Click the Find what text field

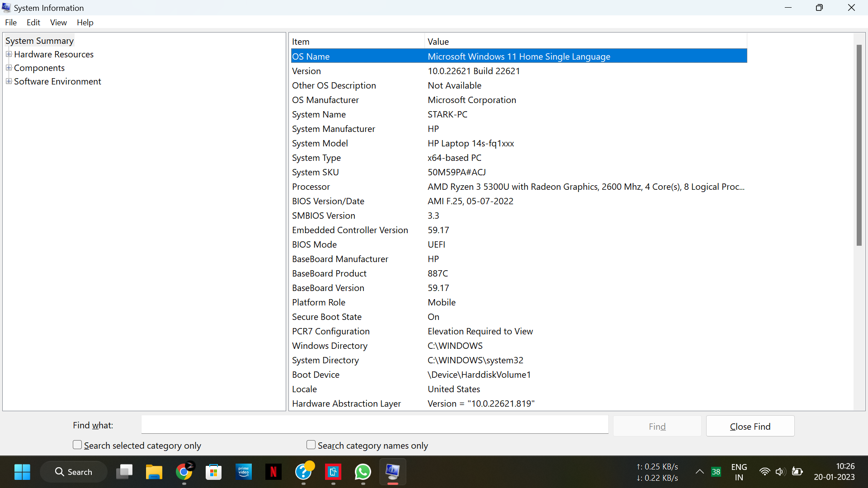pyautogui.click(x=374, y=425)
